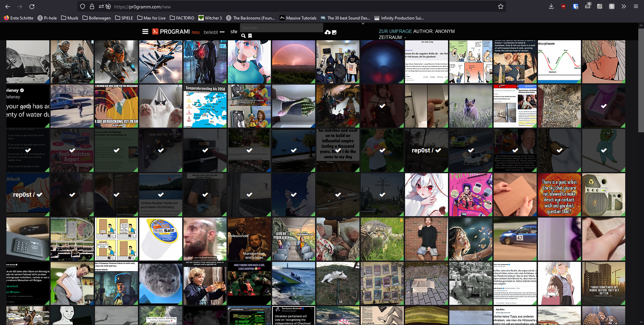The width and height of the screenshot is (644, 325).
Task: Open the green-red wave chart thumbnail
Action: coord(559,62)
